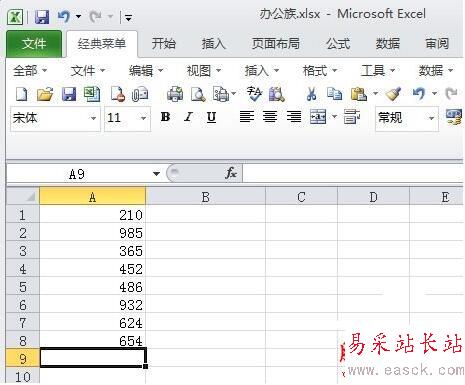Expand the 编辑 classic menu
This screenshot has height=385, width=465.
tap(146, 71)
